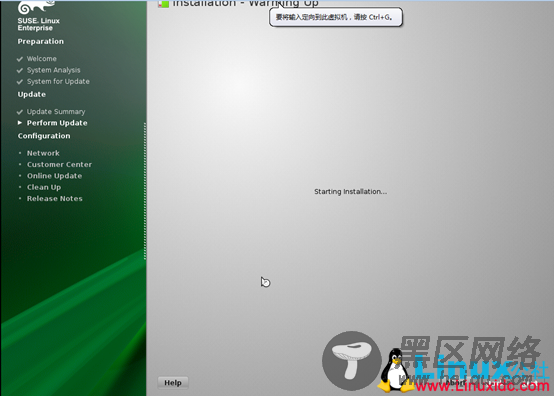554x396 pixels.
Task: Click the checkmark next to Welcome
Action: (x=20, y=59)
